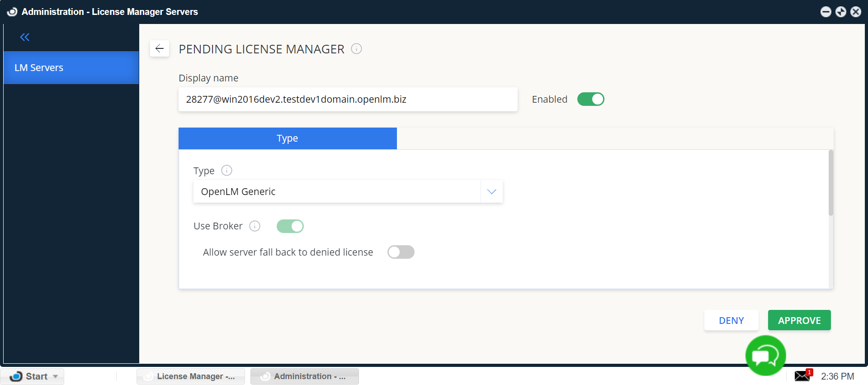This screenshot has width=868, height=385.
Task: Open the green live chat bubble
Action: click(765, 356)
